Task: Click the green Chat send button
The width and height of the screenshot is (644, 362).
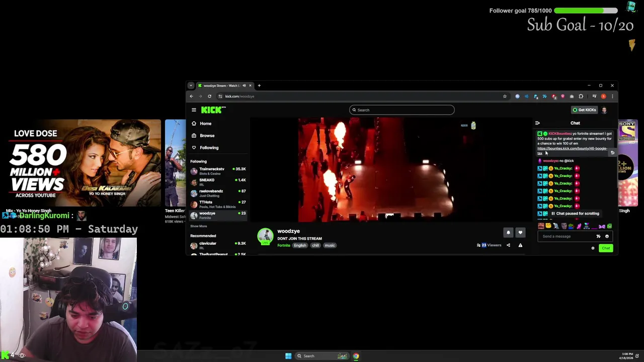Action: point(606,248)
